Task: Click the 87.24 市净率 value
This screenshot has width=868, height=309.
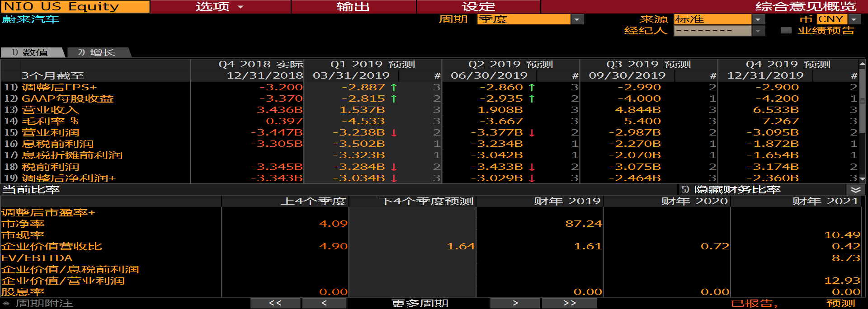Action: (x=584, y=224)
